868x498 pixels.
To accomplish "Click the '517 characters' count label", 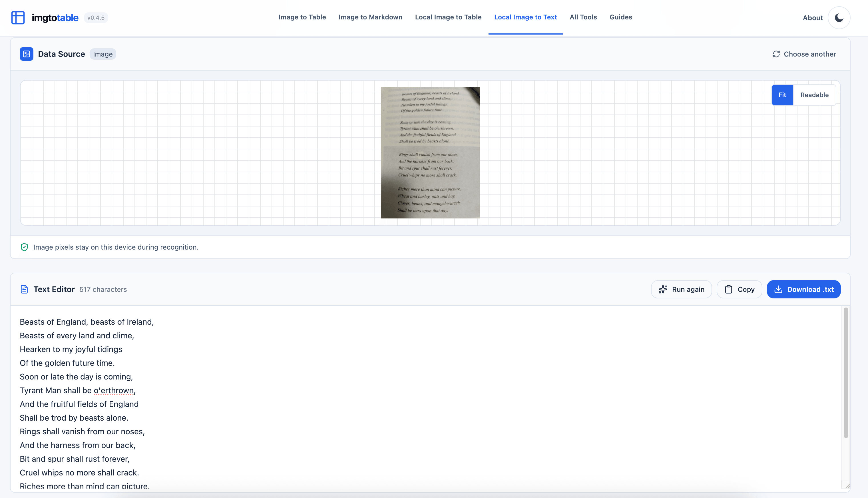I will coord(103,289).
